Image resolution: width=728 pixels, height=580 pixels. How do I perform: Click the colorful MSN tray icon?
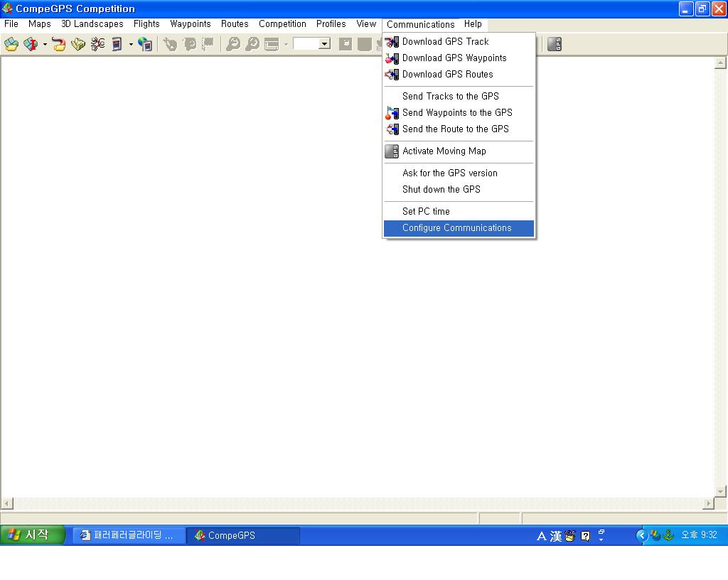pyautogui.click(x=655, y=535)
